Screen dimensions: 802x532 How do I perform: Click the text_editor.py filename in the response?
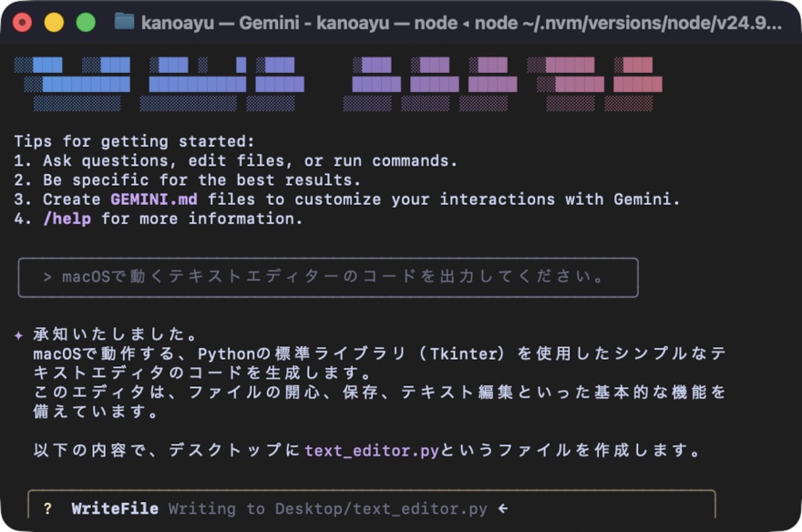point(372,451)
